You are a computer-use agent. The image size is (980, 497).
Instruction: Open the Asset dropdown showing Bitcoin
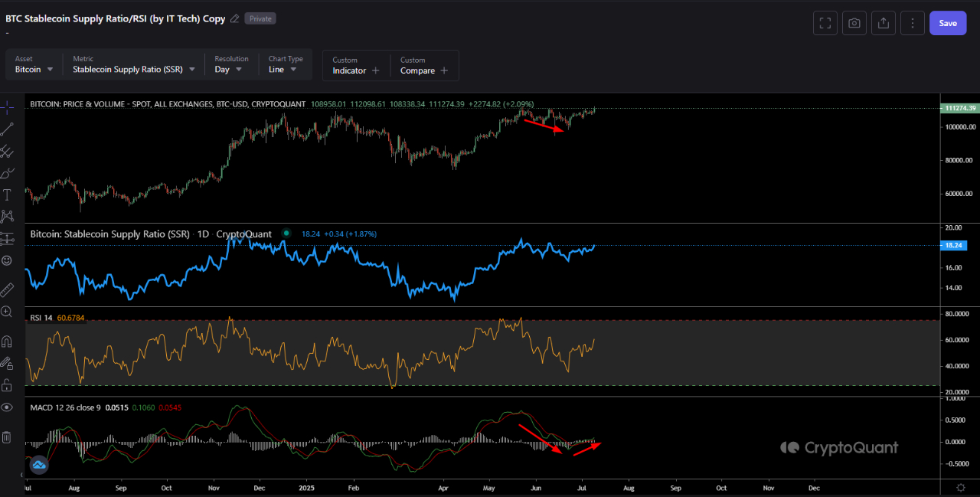point(32,68)
